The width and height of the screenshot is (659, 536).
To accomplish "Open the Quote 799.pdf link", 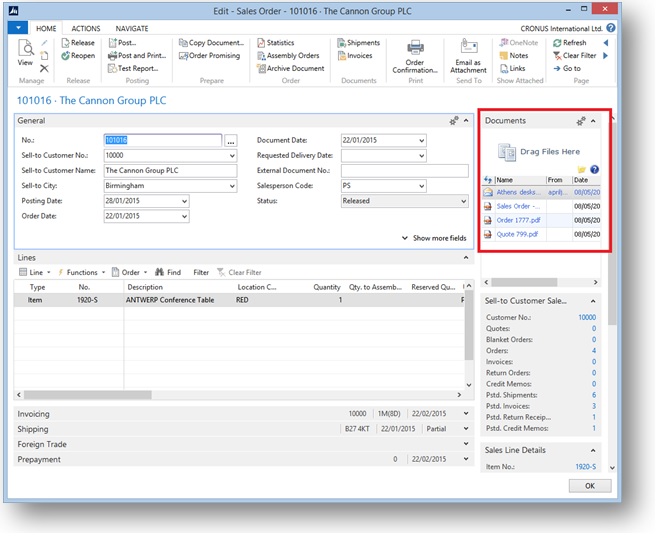I will [517, 234].
